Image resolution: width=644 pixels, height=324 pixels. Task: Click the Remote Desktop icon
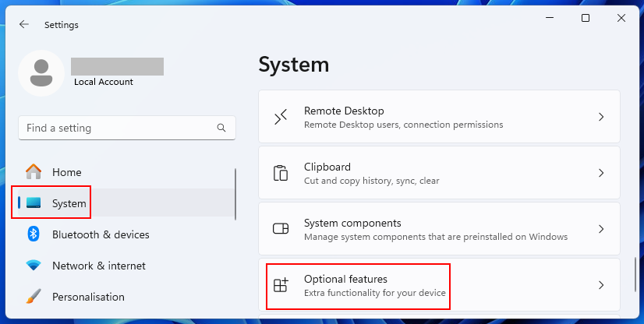(281, 117)
